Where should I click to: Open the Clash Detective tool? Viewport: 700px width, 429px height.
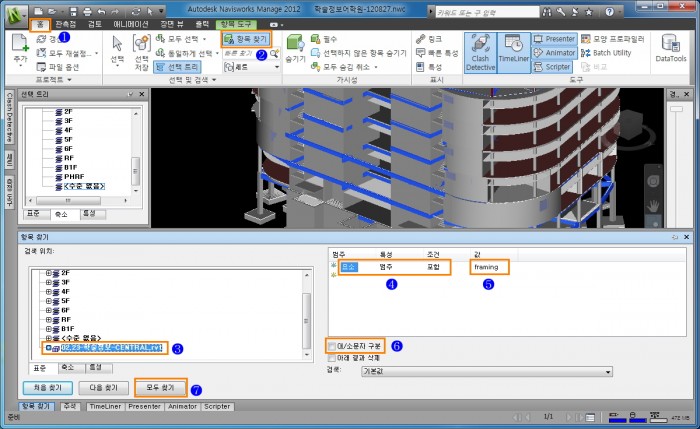[x=479, y=54]
